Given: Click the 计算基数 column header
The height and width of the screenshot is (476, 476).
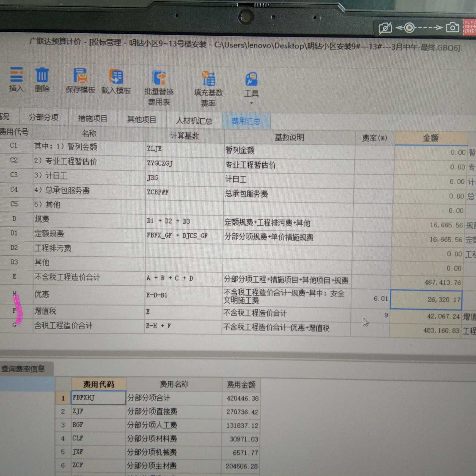Looking at the screenshot, I should 185,136.
